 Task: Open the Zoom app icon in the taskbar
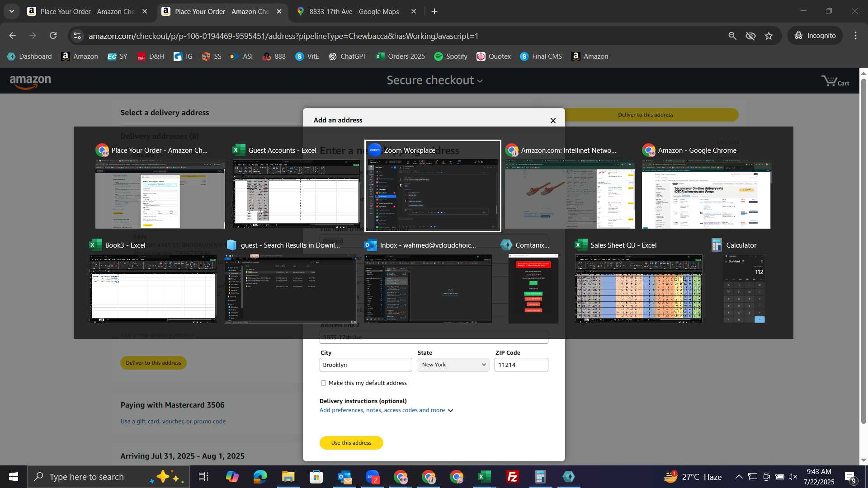[373, 477]
